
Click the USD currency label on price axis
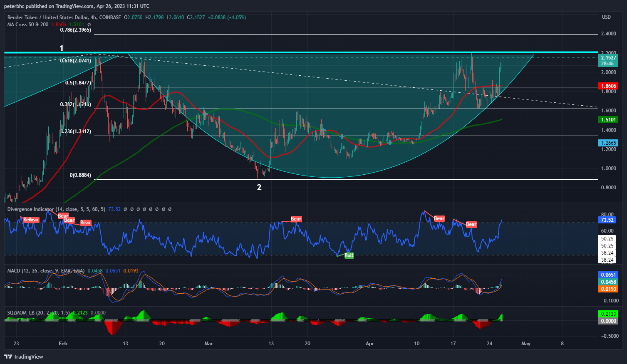point(607,17)
